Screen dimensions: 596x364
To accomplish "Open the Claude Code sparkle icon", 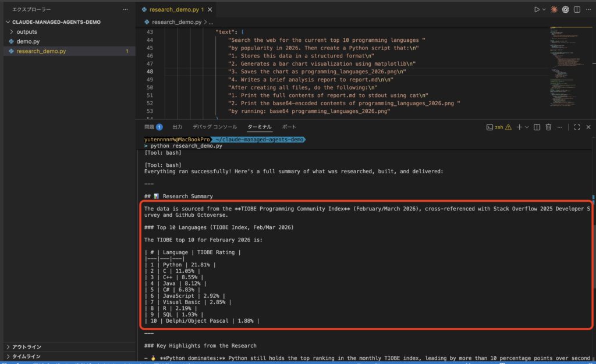I will (555, 10).
